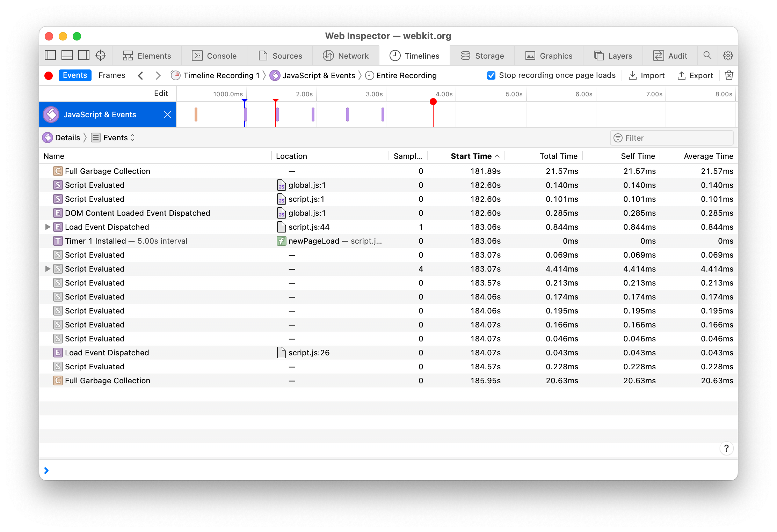The image size is (777, 532).
Task: Expand the Script Evaluated row with 4 samples
Action: pyautogui.click(x=48, y=269)
